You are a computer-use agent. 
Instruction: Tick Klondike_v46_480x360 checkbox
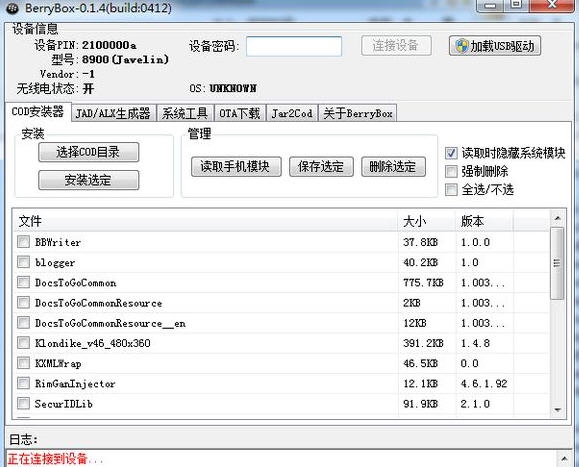tap(23, 343)
